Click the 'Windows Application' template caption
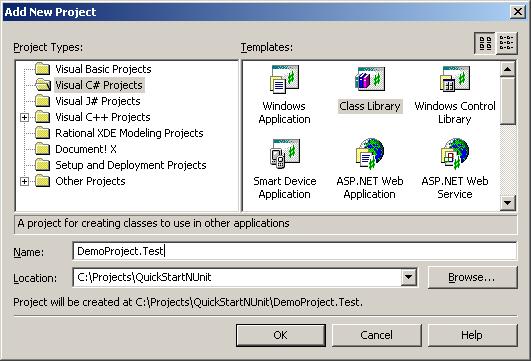The width and height of the screenshot is (531, 361). (x=284, y=113)
